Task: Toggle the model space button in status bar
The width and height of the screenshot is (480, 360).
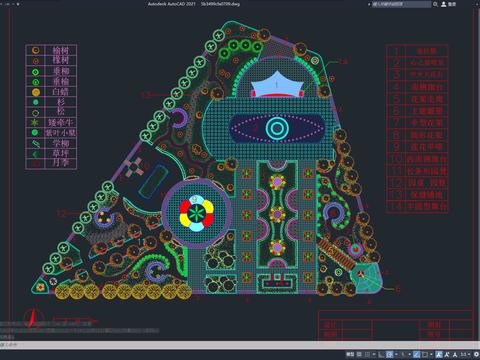Action: pos(350,354)
